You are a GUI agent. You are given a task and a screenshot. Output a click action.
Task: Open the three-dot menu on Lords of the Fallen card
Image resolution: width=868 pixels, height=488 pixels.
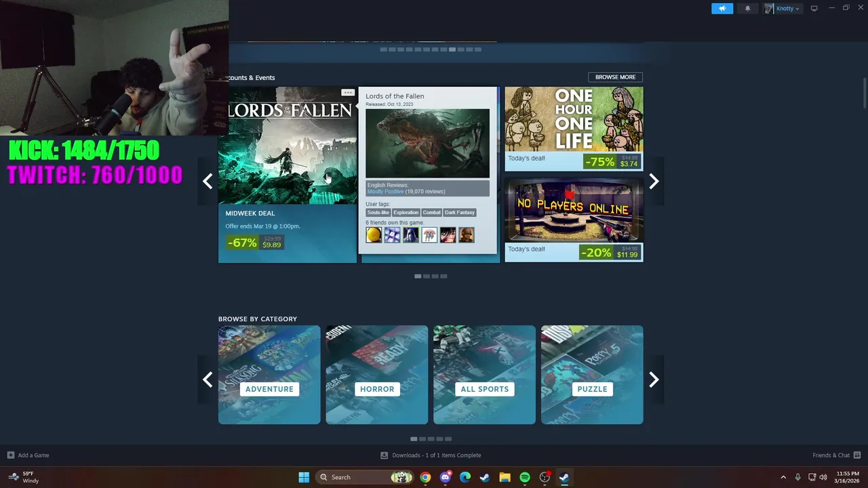348,92
